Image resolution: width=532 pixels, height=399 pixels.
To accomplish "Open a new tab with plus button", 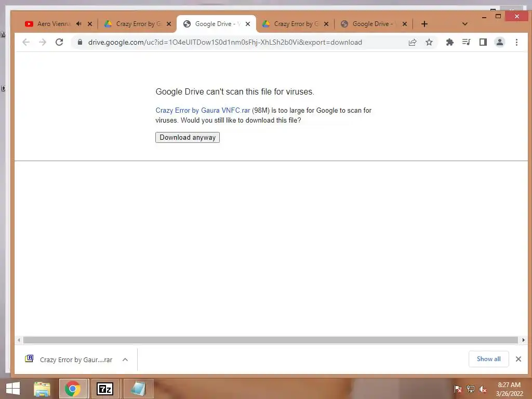I will tap(424, 24).
